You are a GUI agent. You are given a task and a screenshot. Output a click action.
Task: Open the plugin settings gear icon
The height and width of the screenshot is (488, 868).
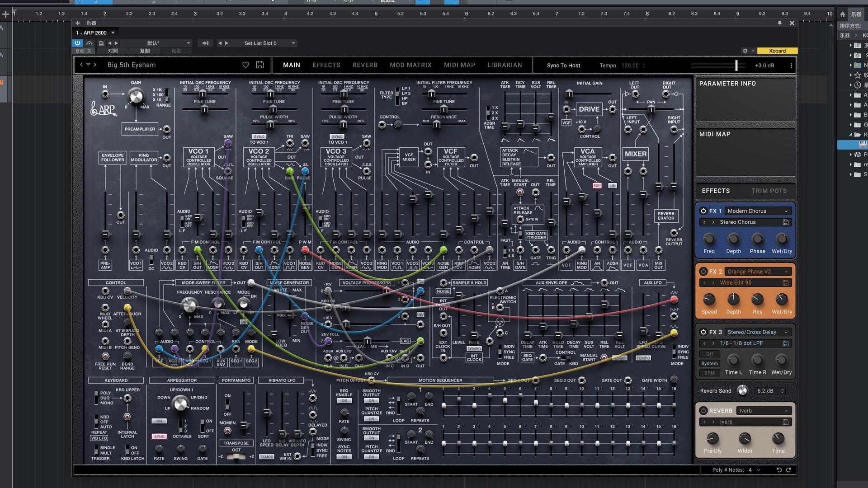pos(745,51)
